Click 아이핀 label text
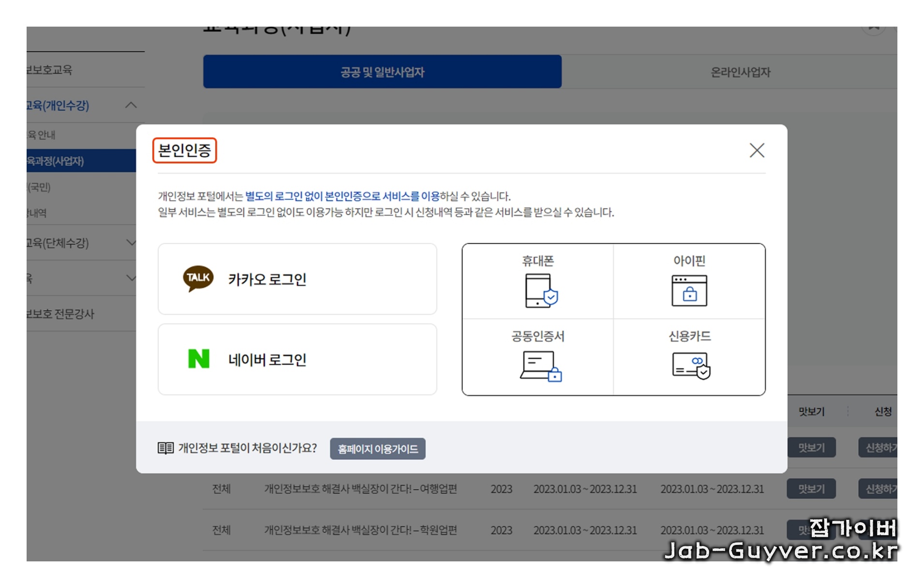The width and height of the screenshot is (924, 588). point(689,261)
